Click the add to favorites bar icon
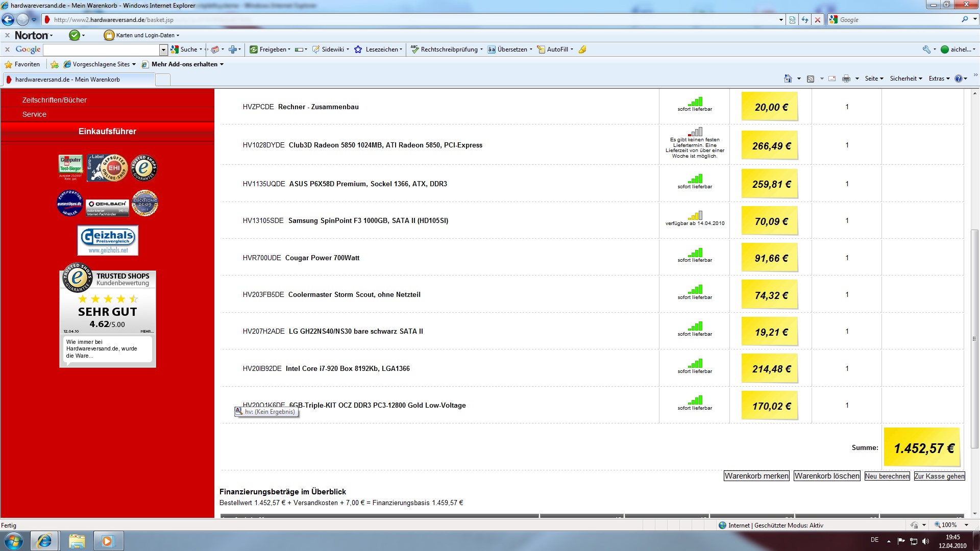The height and width of the screenshot is (551, 980). tap(55, 64)
